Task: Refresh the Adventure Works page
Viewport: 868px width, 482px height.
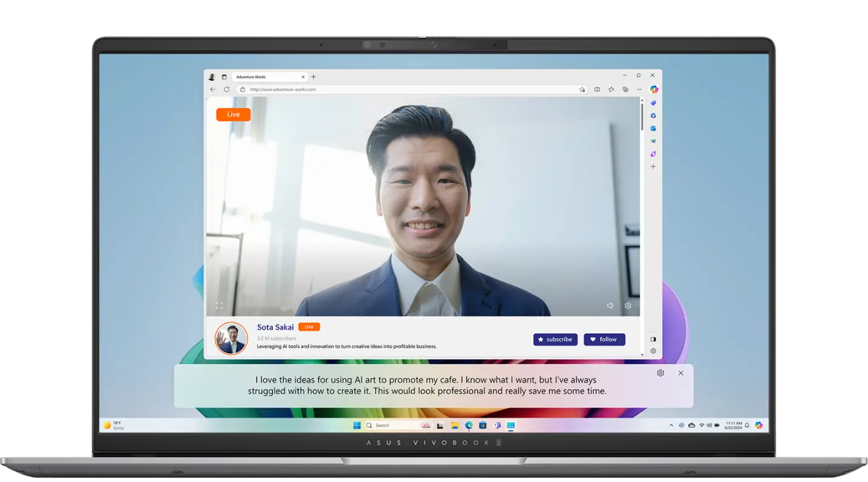Action: tap(226, 89)
